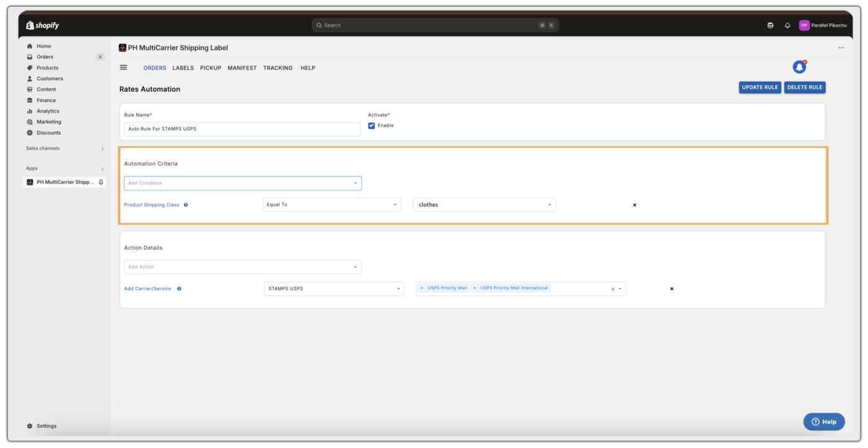Remove the USPS Priority Mail tag
Viewport: 868px width, 448px height.
(x=422, y=289)
